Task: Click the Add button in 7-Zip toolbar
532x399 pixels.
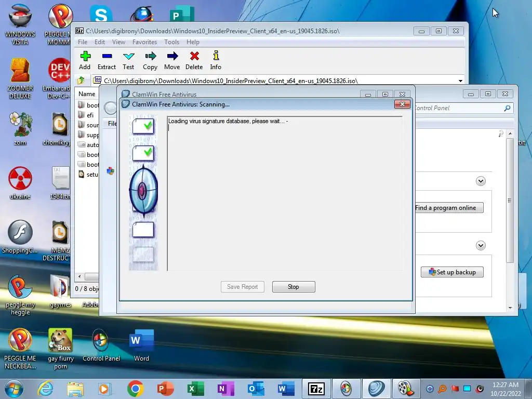Action: pyautogui.click(x=85, y=60)
